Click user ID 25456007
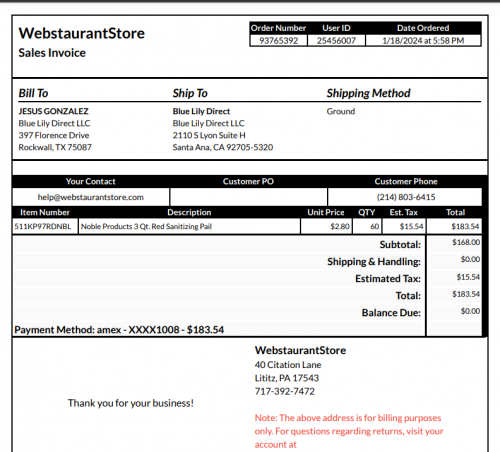500x452 pixels. click(336, 41)
